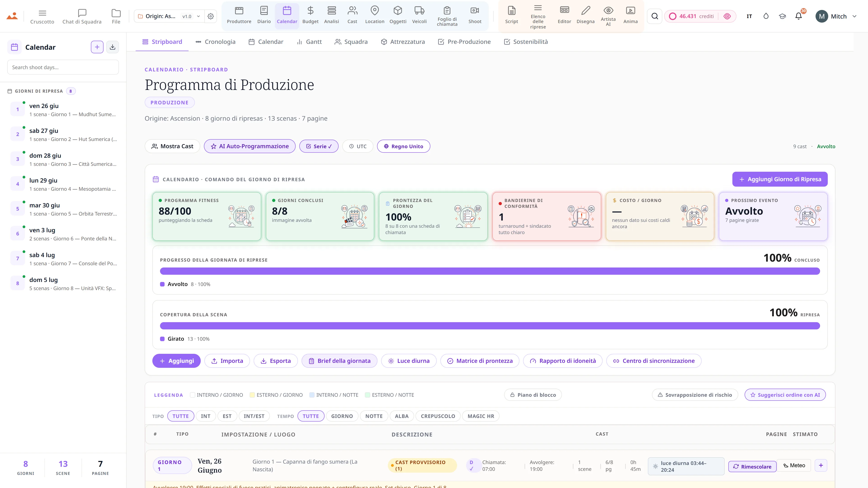The width and height of the screenshot is (868, 488).
Task: Click the Esporta button
Action: (x=276, y=361)
